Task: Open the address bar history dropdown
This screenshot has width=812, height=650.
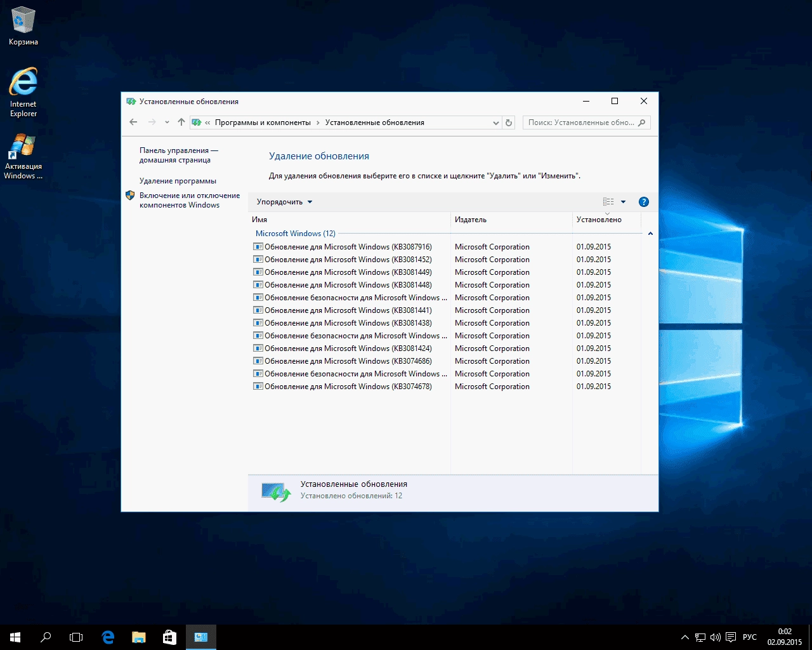Action: coord(495,122)
